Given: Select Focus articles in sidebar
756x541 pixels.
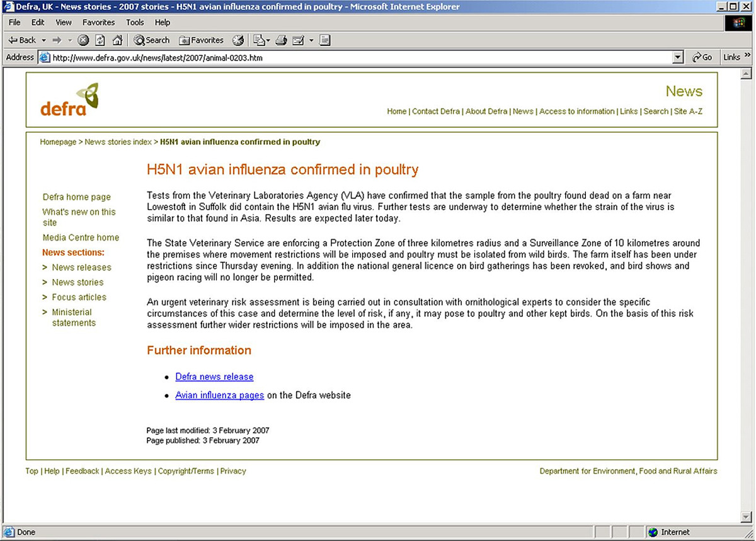Looking at the screenshot, I should tap(79, 297).
